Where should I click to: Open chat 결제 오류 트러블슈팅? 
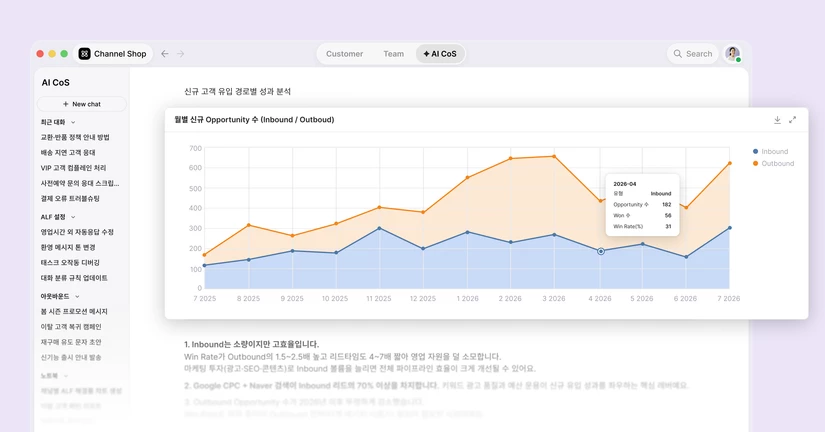(71, 198)
